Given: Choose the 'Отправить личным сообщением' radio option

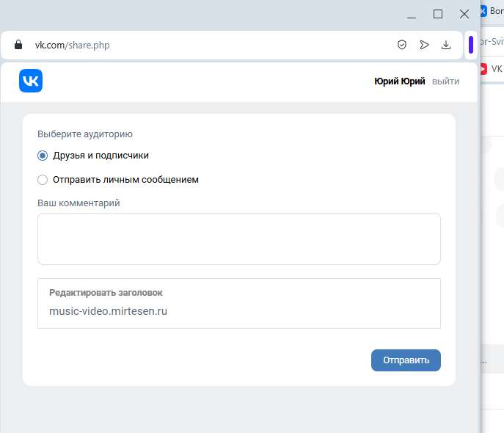Looking at the screenshot, I should pyautogui.click(x=43, y=180).
